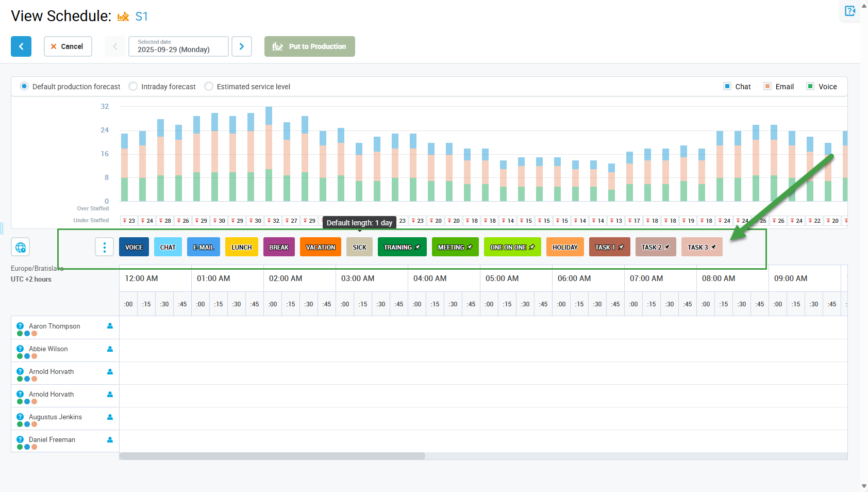Open the Selected date picker field
This screenshot has width=868, height=492.
178,46
